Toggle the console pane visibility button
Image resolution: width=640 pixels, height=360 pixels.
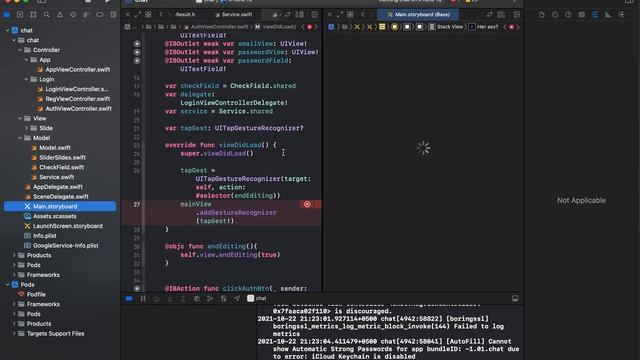(x=515, y=299)
